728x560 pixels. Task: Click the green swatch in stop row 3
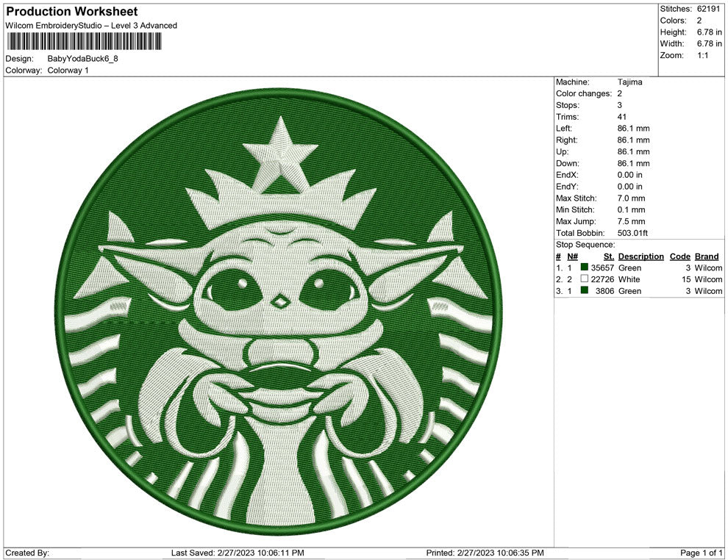click(584, 290)
